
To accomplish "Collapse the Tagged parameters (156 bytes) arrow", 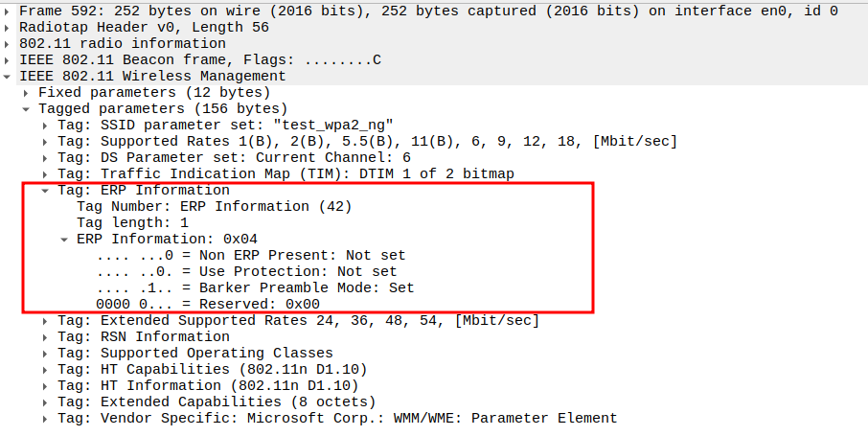I will click(27, 109).
